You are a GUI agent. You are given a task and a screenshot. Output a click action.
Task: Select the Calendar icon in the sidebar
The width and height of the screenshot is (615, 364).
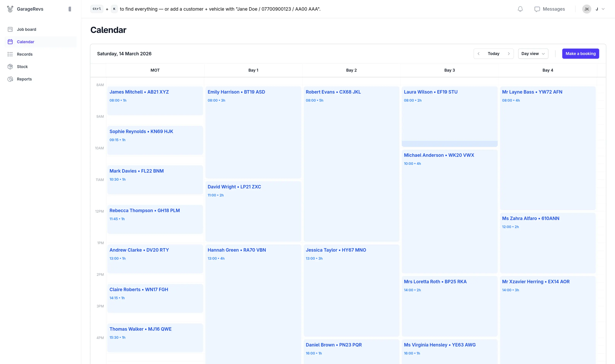(10, 42)
